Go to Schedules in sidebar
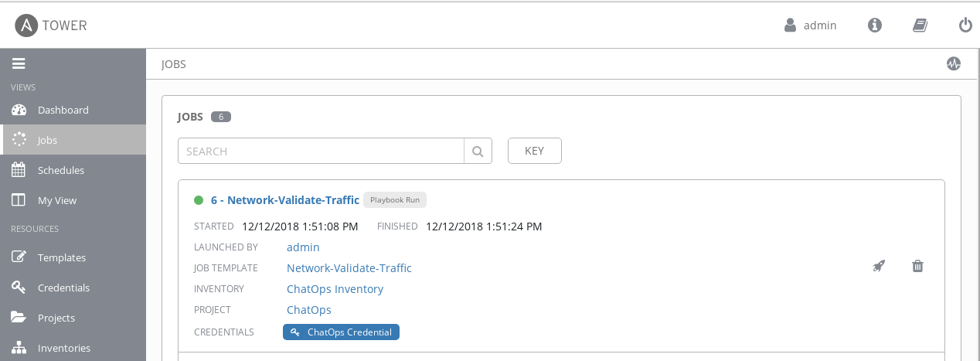This screenshot has width=980, height=361. [x=60, y=170]
